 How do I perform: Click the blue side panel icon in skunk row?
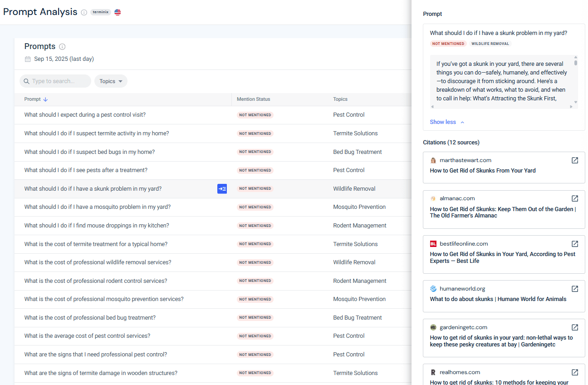pyautogui.click(x=222, y=189)
